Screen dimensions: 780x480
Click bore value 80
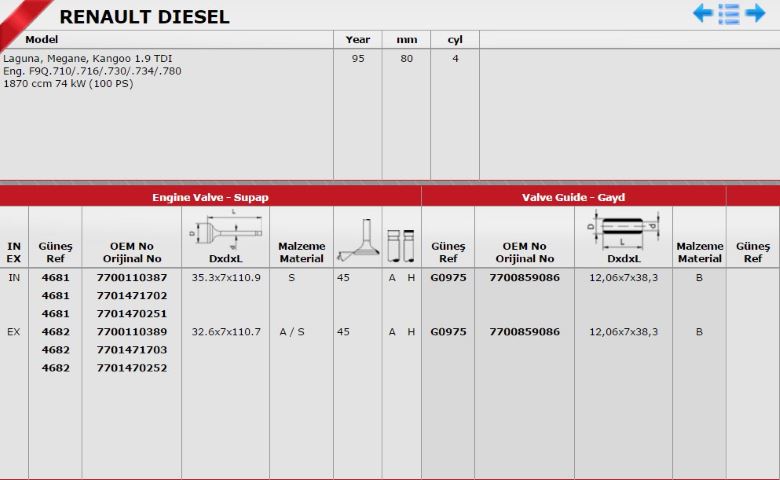click(x=406, y=58)
